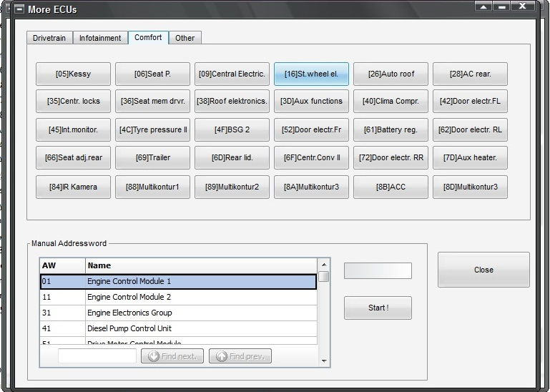Open [61]Battery reg. module
The image size is (550, 392).
click(391, 130)
